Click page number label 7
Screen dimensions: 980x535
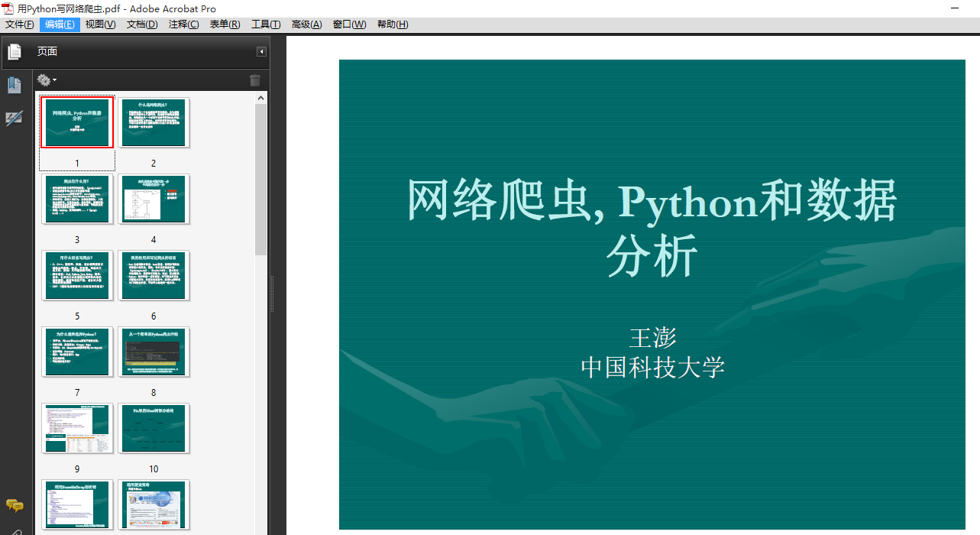77,393
